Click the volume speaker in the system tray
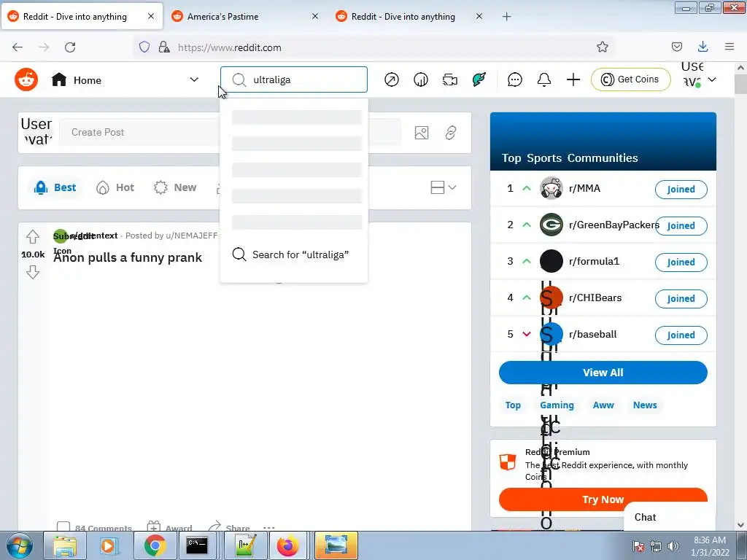747x560 pixels. point(673,545)
